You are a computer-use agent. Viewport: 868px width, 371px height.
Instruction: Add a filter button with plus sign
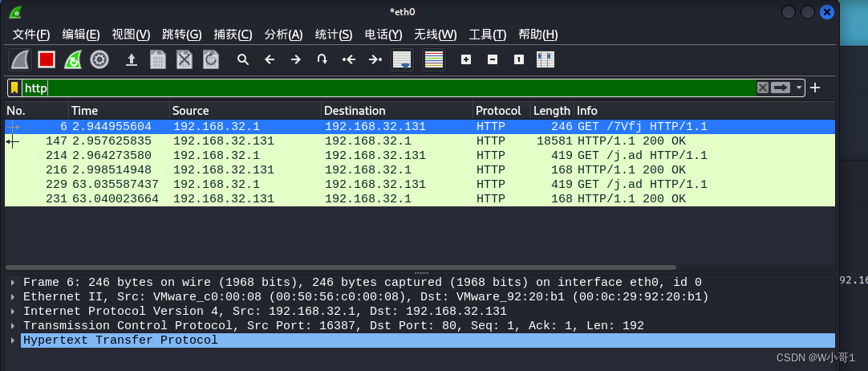tap(815, 88)
